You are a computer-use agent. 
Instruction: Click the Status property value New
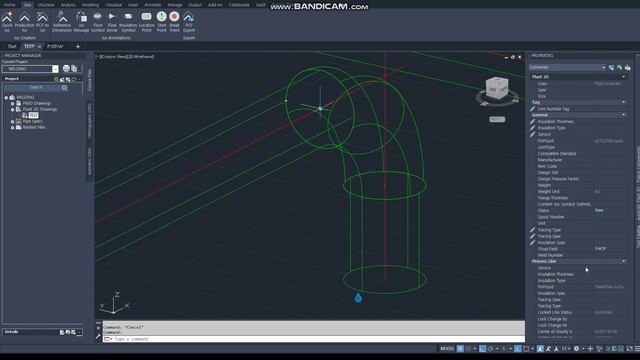click(599, 210)
